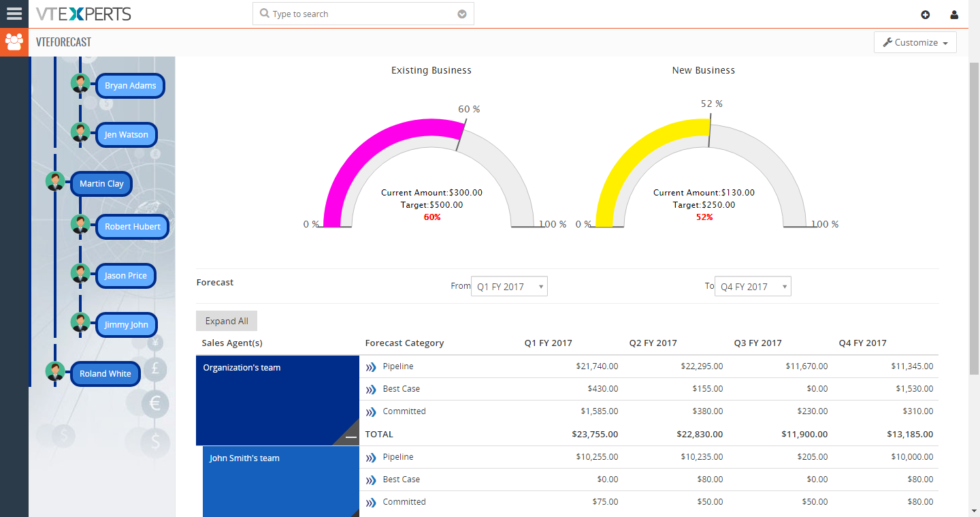Click Jimmy John avatar icon

pyautogui.click(x=80, y=323)
